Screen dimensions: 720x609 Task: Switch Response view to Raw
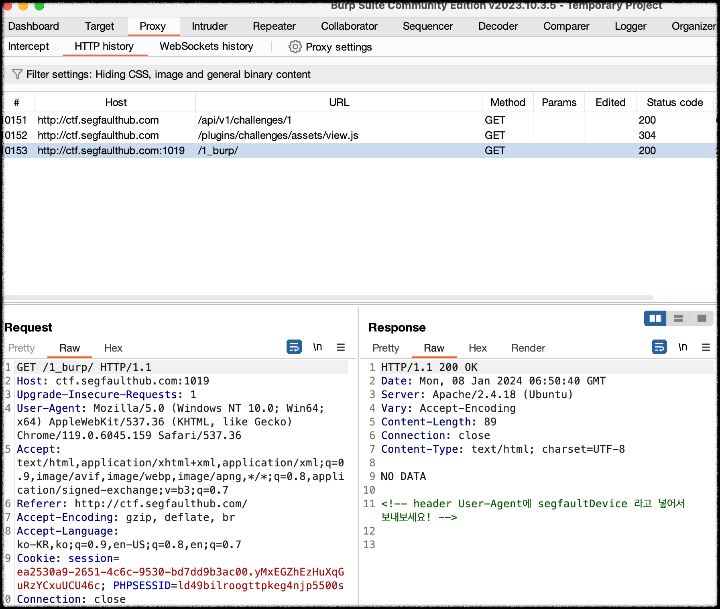(x=434, y=348)
